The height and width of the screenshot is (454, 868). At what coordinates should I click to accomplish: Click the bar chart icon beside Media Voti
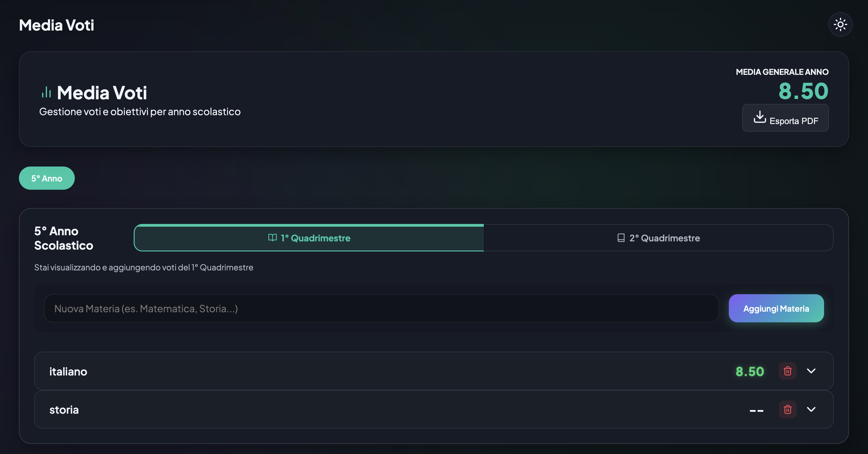click(x=46, y=92)
